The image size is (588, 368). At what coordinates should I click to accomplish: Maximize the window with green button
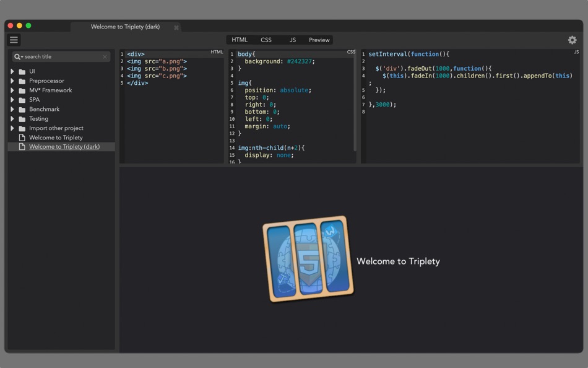[28, 25]
